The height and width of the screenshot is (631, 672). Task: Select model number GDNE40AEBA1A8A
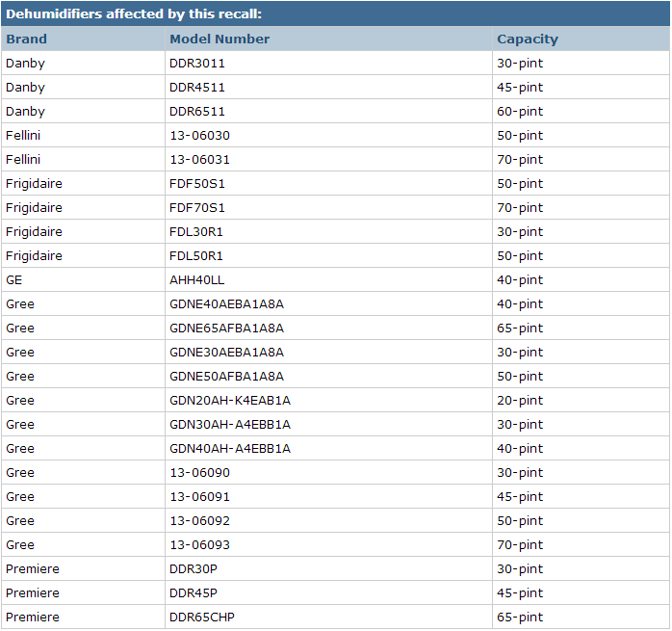(226, 304)
